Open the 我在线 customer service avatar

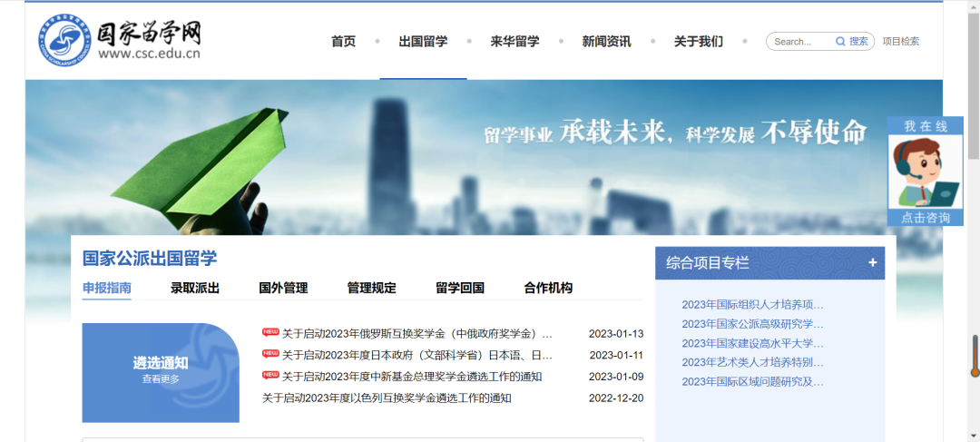click(925, 172)
